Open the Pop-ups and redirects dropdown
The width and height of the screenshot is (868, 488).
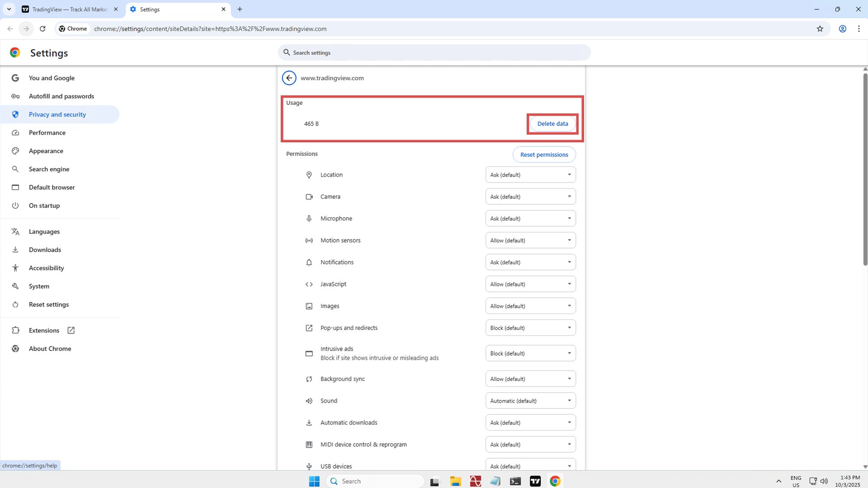pos(530,328)
